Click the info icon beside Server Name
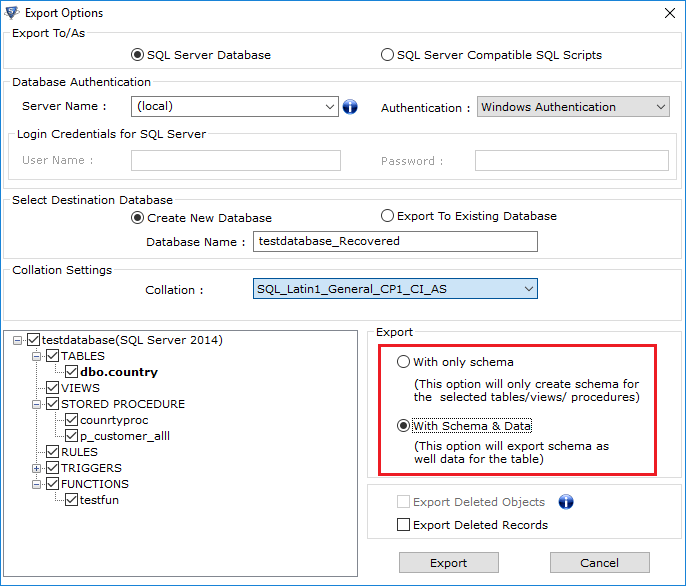Viewport: 686px width, 586px height. pyautogui.click(x=350, y=106)
